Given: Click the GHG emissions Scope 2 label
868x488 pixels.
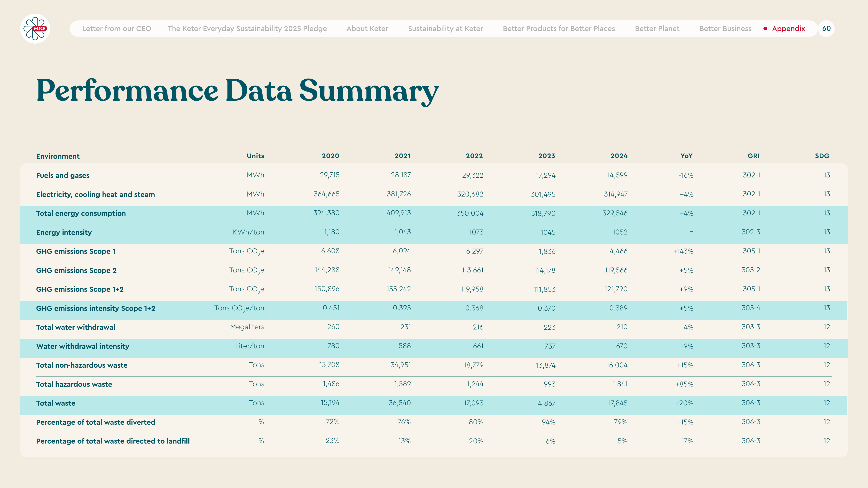Looking at the screenshot, I should (76, 270).
